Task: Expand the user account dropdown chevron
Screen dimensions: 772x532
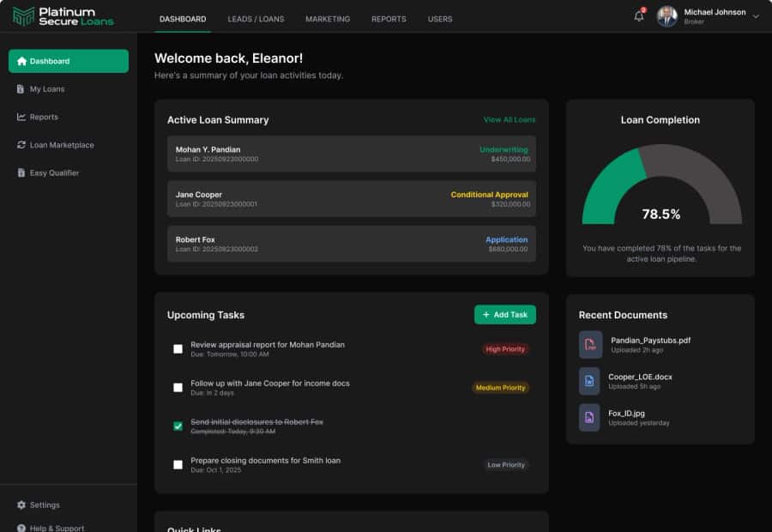Action: [755, 16]
